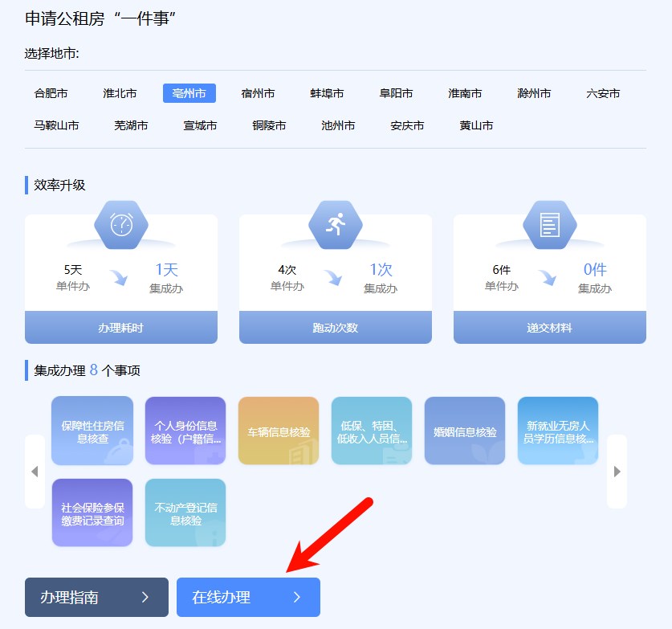This screenshot has height=629, width=672.
Task: Open 社会保险参保缴费记录查询 tile
Action: (92, 513)
